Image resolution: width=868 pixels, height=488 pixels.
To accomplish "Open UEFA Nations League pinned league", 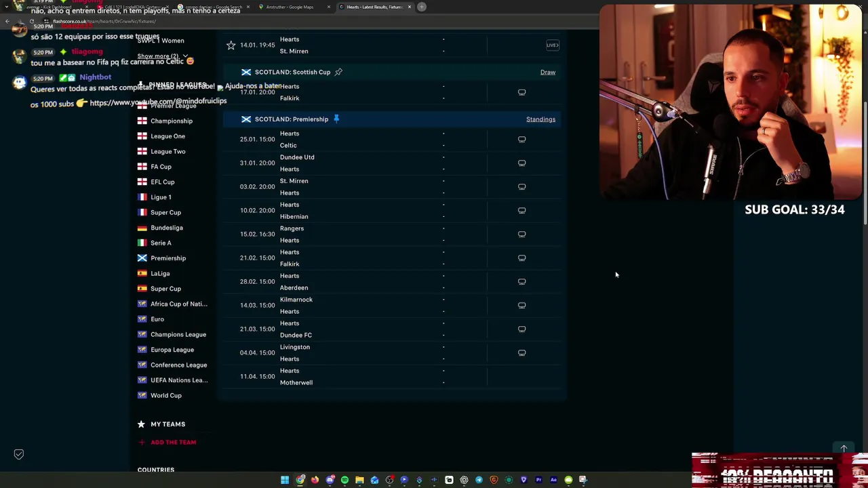I will point(179,380).
